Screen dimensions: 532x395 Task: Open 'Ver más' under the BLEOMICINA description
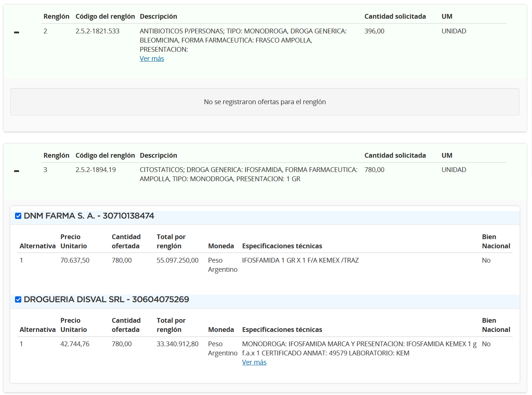[152, 59]
